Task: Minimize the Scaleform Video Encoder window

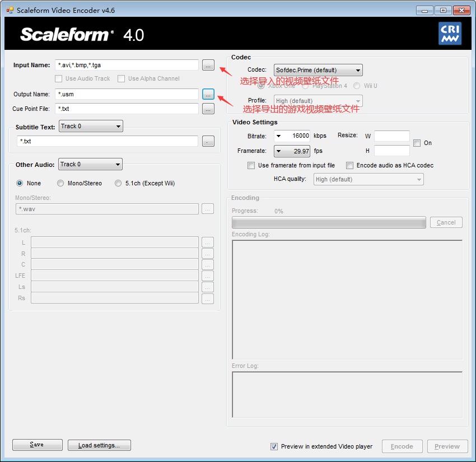Action: coord(424,11)
